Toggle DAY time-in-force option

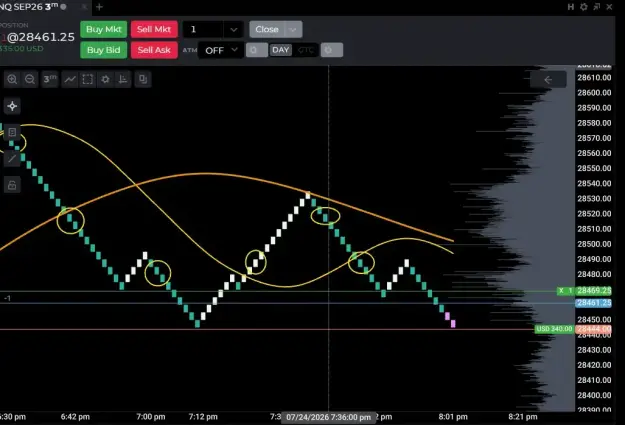pos(281,50)
